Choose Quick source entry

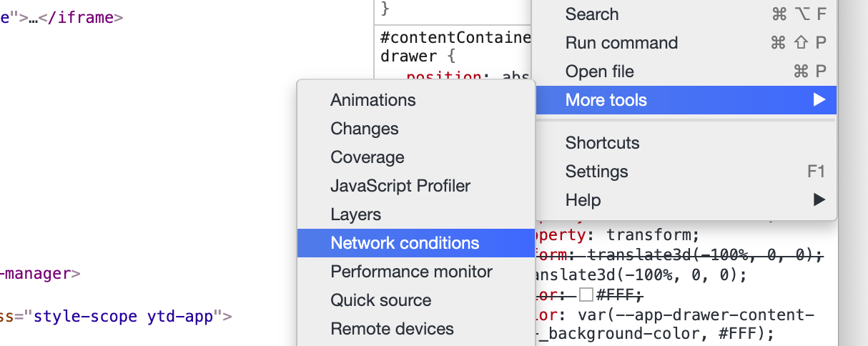click(380, 300)
